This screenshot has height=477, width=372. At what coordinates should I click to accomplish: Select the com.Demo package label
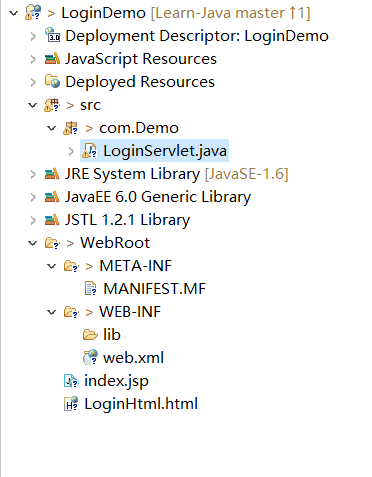pos(139,128)
